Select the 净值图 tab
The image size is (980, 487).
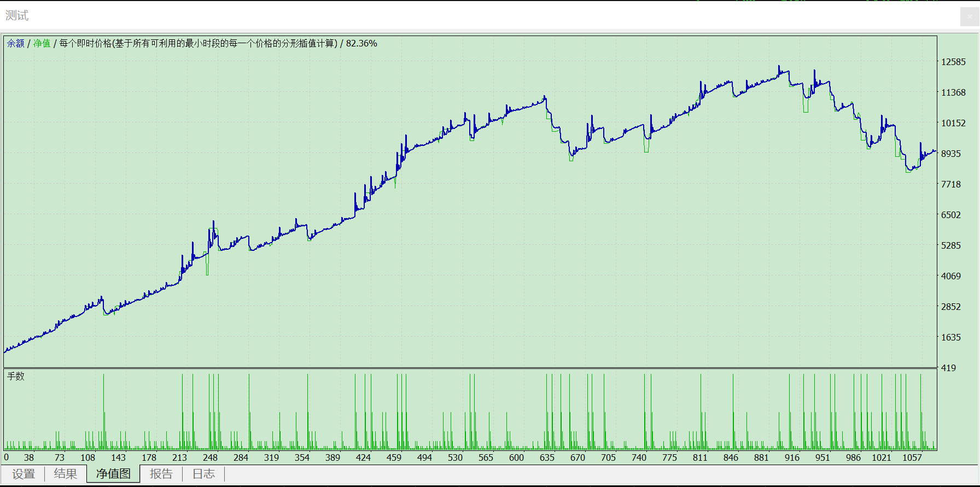click(113, 474)
